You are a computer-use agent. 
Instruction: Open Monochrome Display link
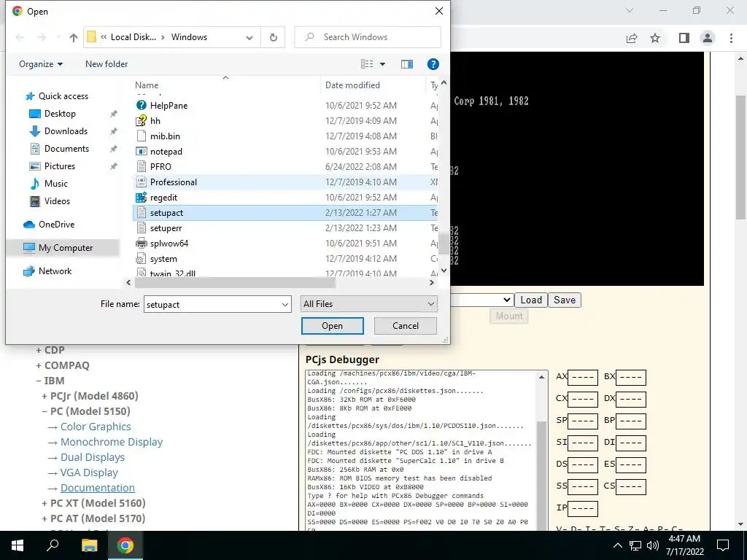point(112,442)
